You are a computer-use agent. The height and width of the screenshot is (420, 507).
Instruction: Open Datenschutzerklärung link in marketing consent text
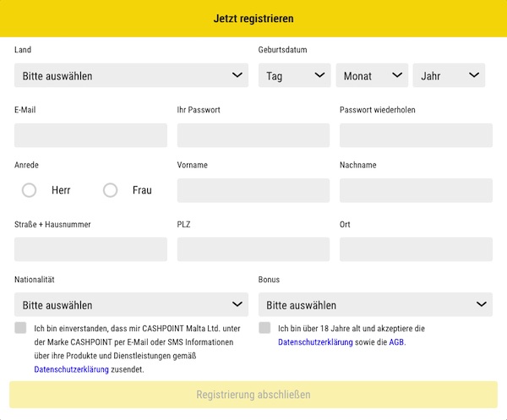pos(72,369)
